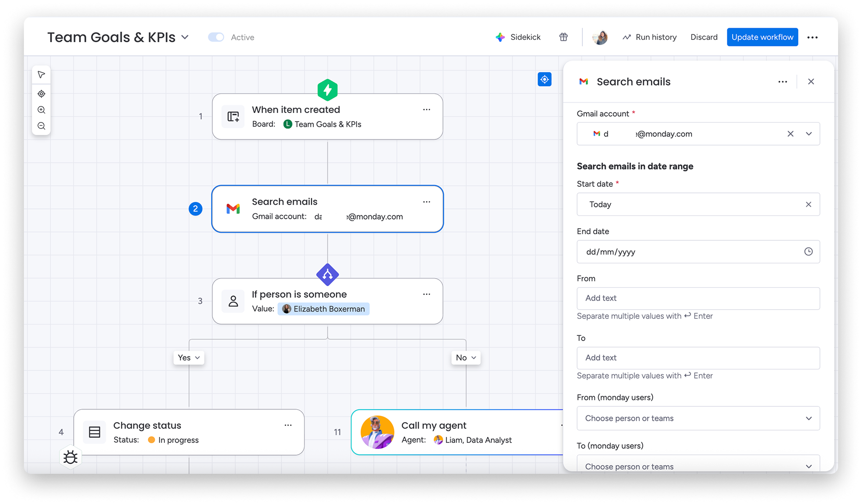Click the Elizabeth Boxerman value chip
862x504 pixels.
(324, 309)
